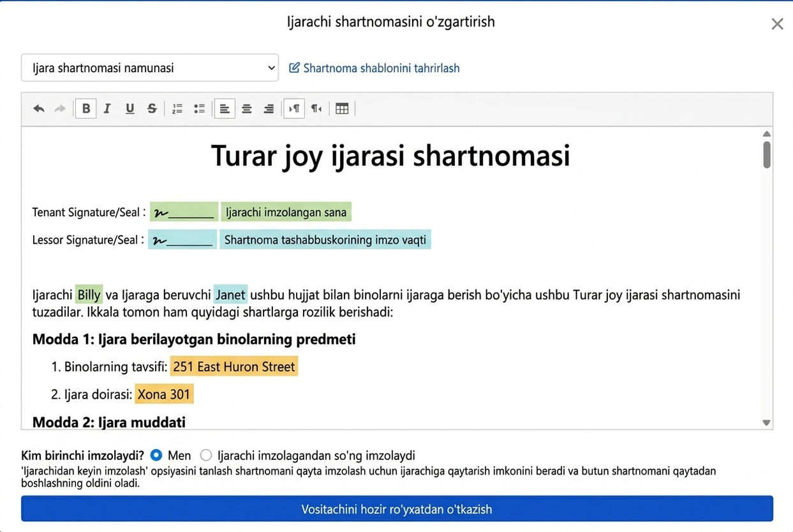Click the Kim birinchi imzolaydi? label
The image size is (793, 532).
83,455
